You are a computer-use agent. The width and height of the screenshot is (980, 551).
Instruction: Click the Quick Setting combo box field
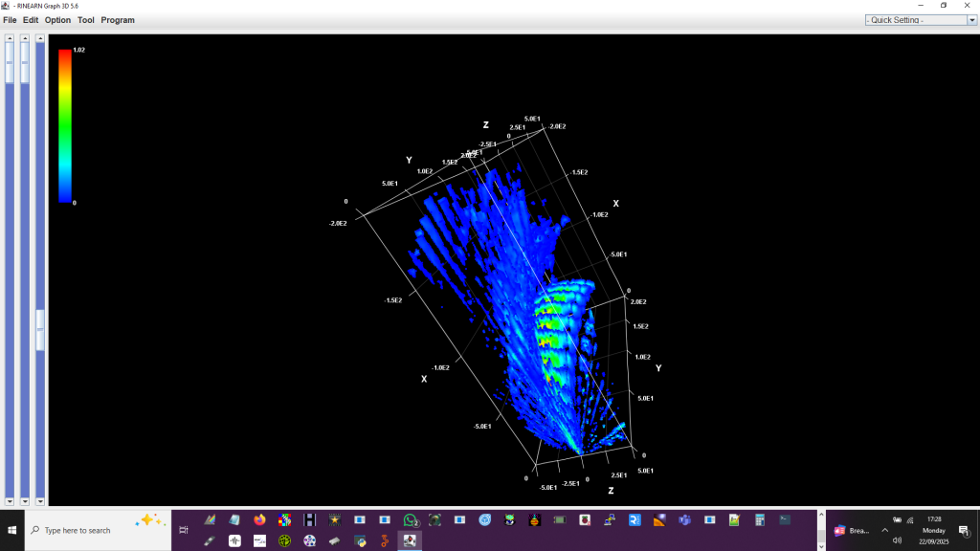pos(914,20)
